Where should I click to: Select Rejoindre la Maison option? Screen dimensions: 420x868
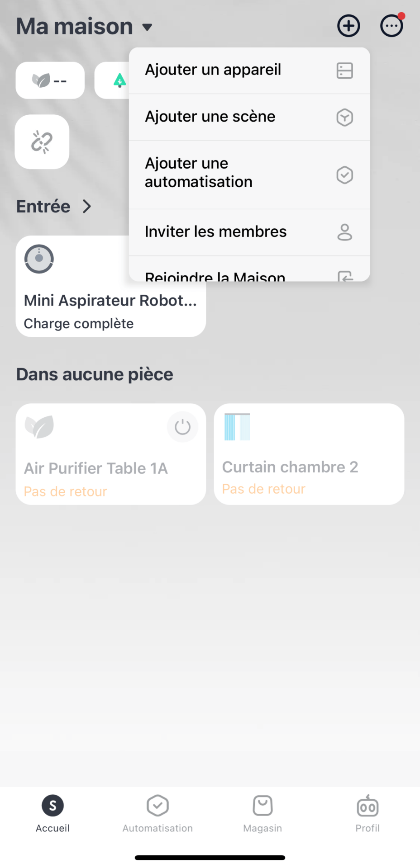(249, 274)
